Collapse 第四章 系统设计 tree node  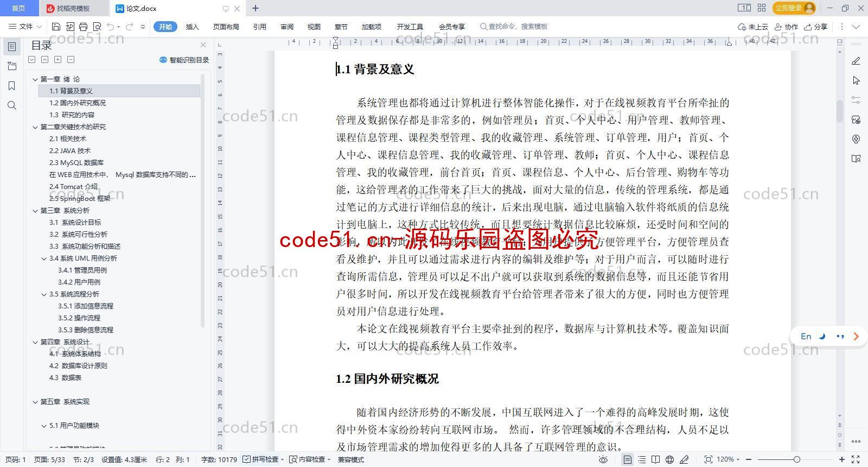tap(35, 342)
